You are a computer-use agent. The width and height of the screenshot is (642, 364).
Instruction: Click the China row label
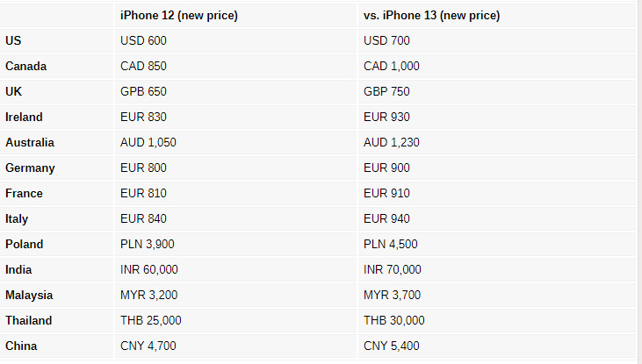21,346
